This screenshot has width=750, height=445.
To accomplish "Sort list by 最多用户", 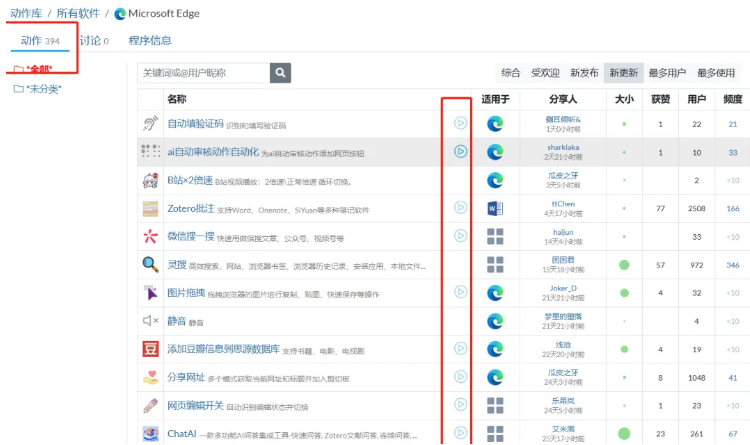I will pyautogui.click(x=667, y=73).
